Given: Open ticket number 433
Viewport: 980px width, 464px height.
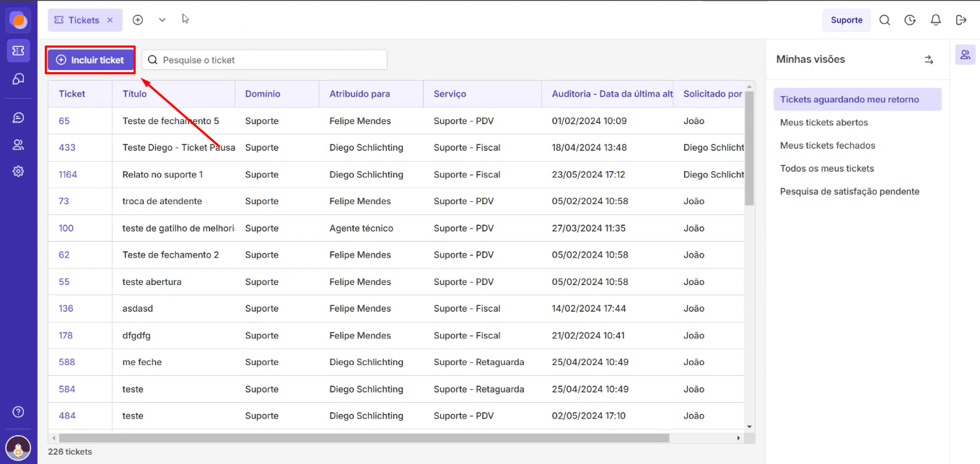Looking at the screenshot, I should (67, 148).
